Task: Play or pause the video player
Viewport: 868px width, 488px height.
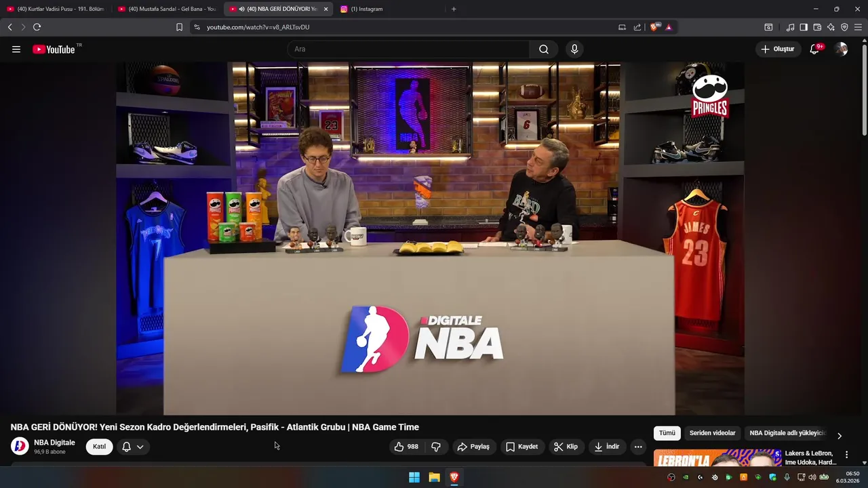Action: pos(430,239)
